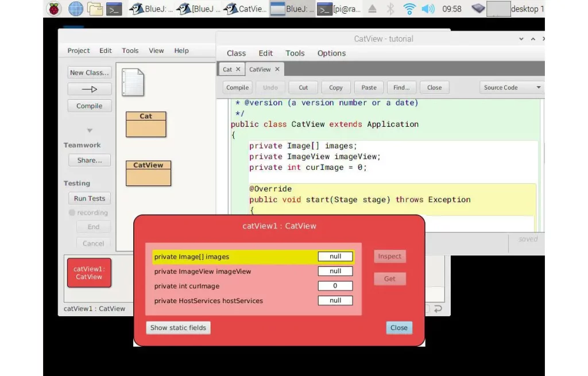Select the private ImageView imageView field row
The image size is (588, 376).
(x=253, y=272)
